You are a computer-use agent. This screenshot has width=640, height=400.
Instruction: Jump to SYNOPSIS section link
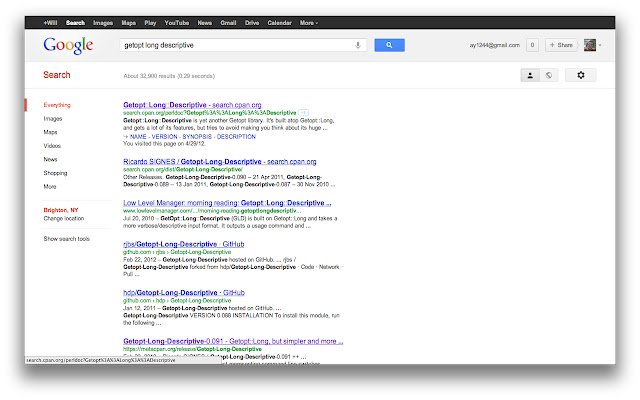(197, 137)
